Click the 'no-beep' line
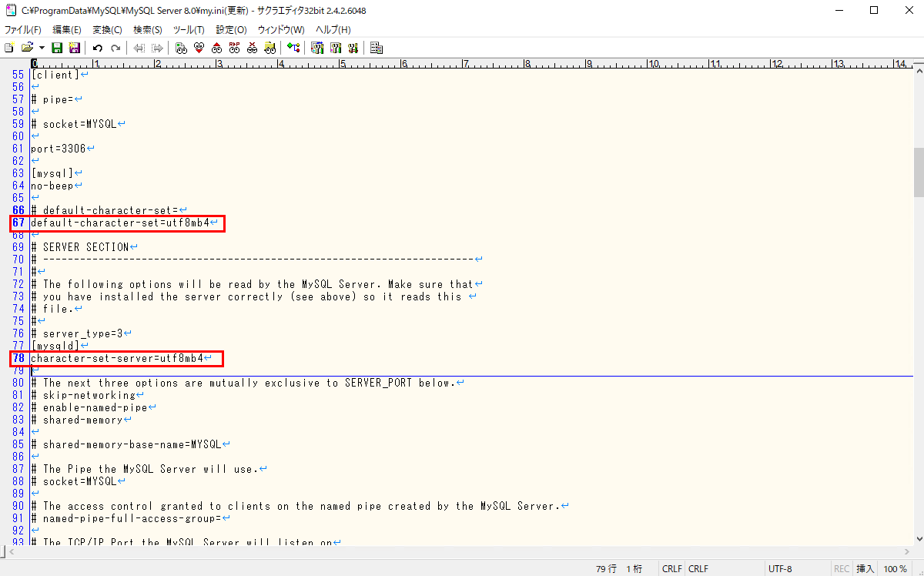The width and height of the screenshot is (924, 576). (x=52, y=186)
